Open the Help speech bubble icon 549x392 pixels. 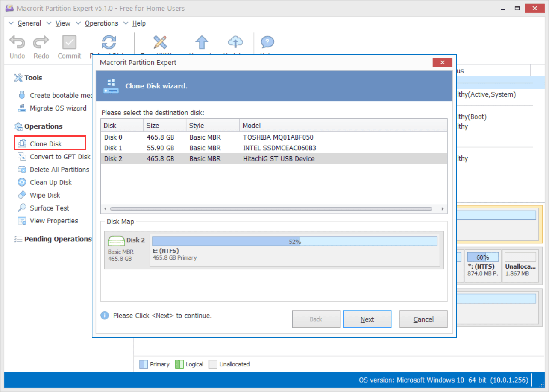[267, 43]
